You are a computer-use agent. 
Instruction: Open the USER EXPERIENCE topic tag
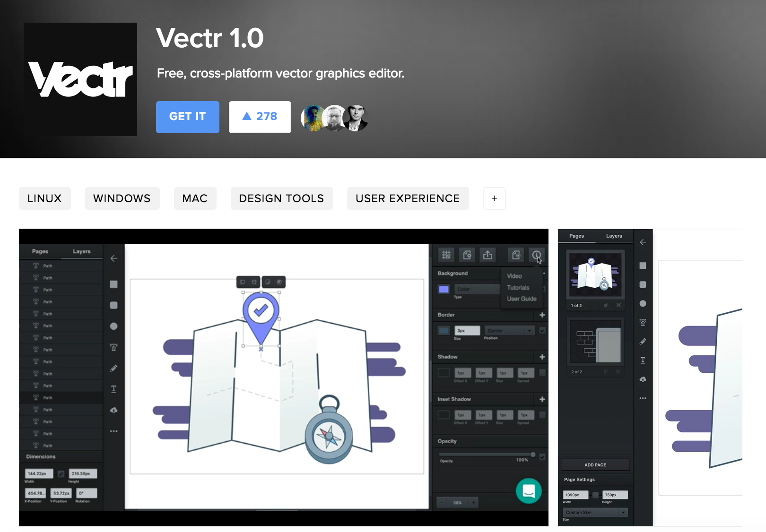point(408,198)
